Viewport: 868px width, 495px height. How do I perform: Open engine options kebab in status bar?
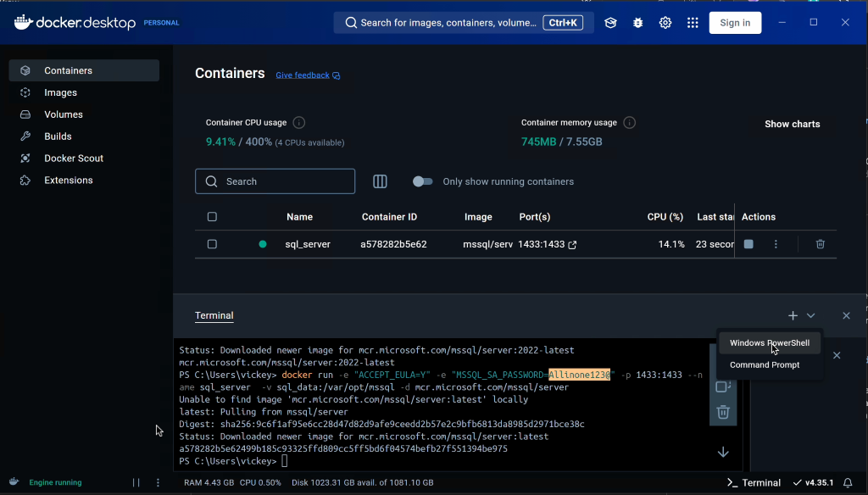pos(158,483)
